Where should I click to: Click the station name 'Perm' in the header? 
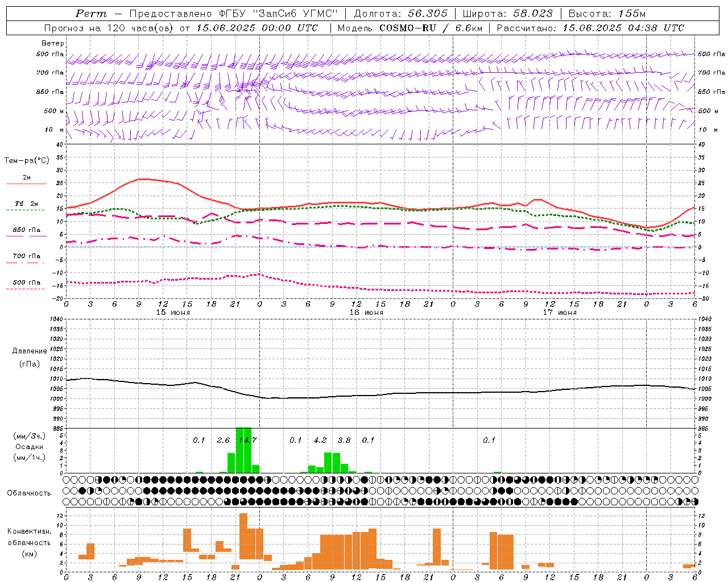click(x=90, y=14)
